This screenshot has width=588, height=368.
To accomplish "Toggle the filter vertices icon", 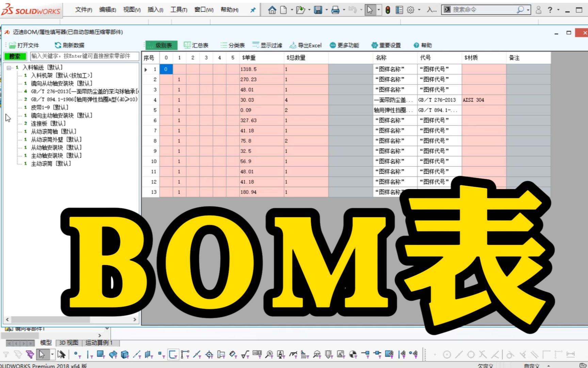I will 77,354.
